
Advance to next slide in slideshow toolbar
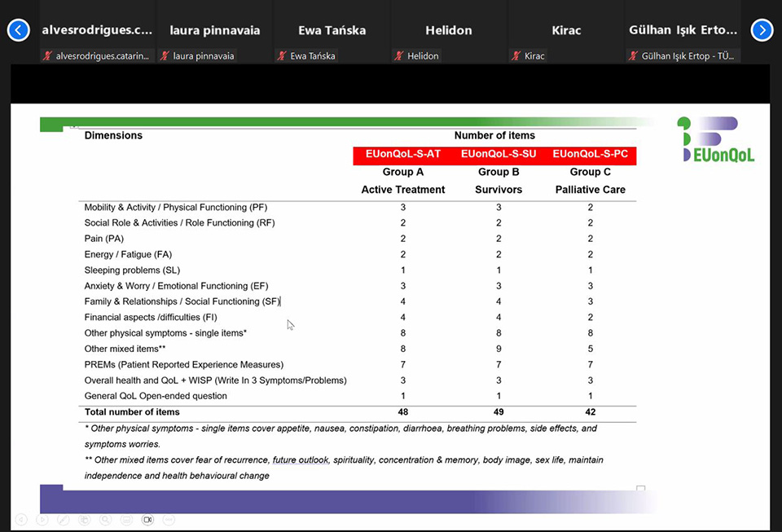[x=42, y=520]
